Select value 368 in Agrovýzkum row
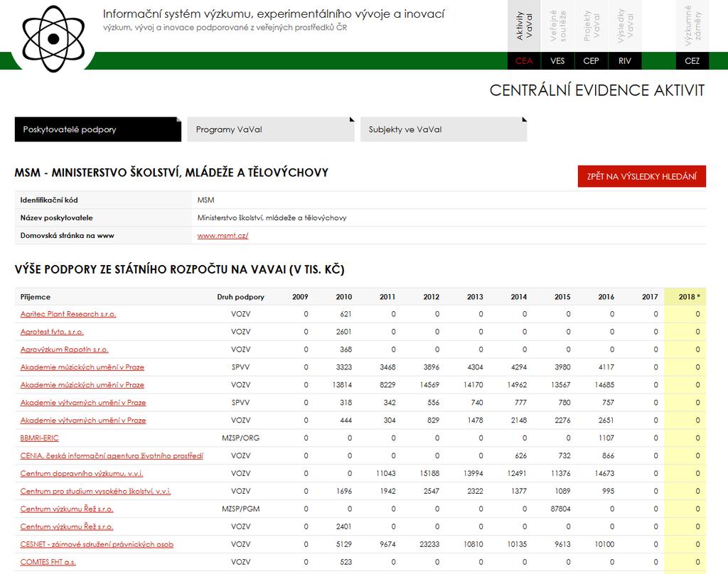The height and width of the screenshot is (574, 728). tap(346, 350)
